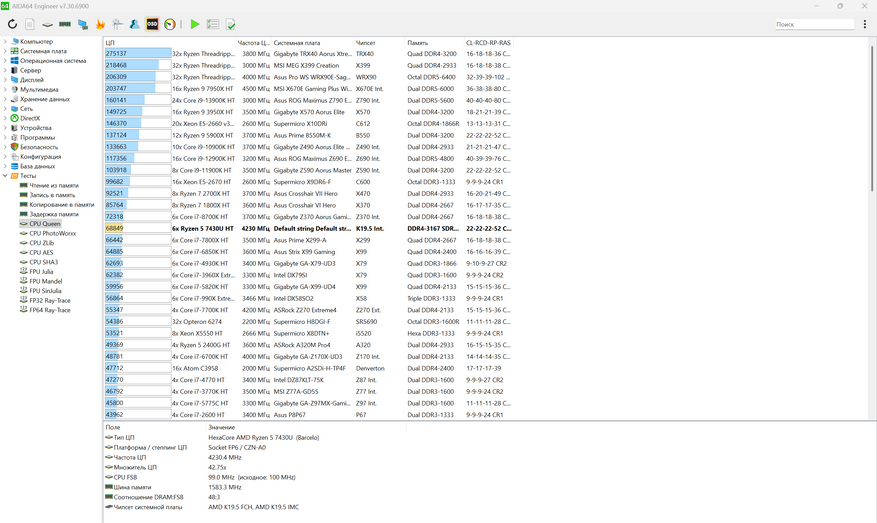Select the 16x Ryzen 9 7950X HT row
This screenshot has width=877, height=523.
click(x=308, y=88)
